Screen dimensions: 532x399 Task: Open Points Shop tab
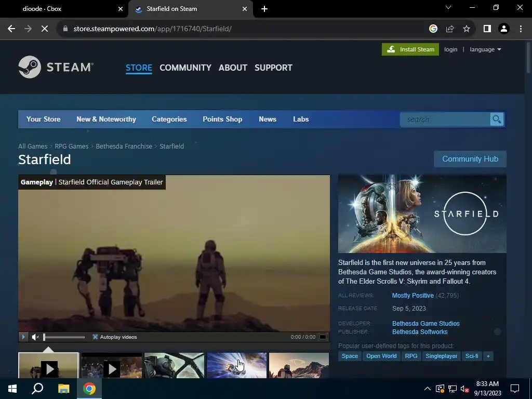222,119
